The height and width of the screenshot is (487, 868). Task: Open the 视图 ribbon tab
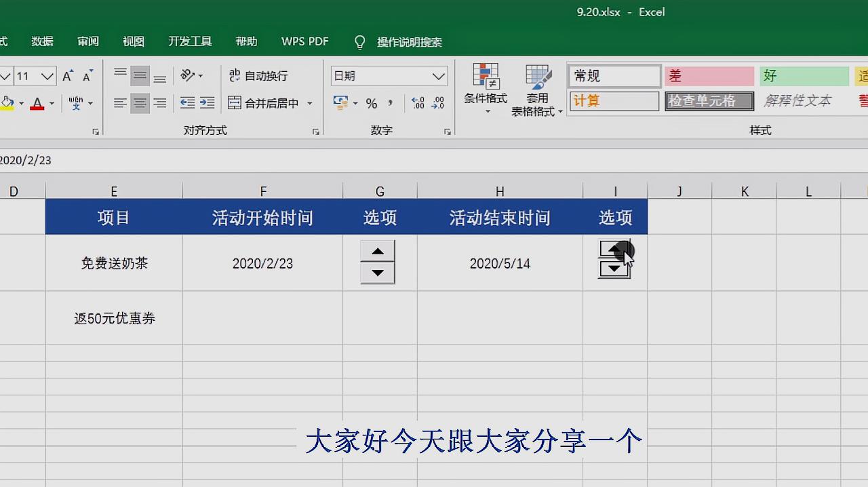coord(134,41)
